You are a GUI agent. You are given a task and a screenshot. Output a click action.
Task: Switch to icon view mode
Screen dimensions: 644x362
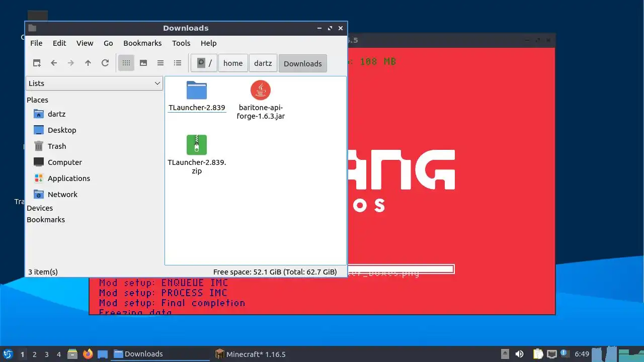(126, 63)
